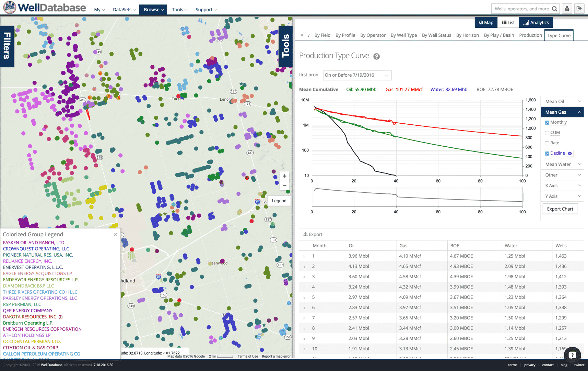Toggle the Decline checkbox
Viewport: 588px width, 371px height.
[547, 154]
